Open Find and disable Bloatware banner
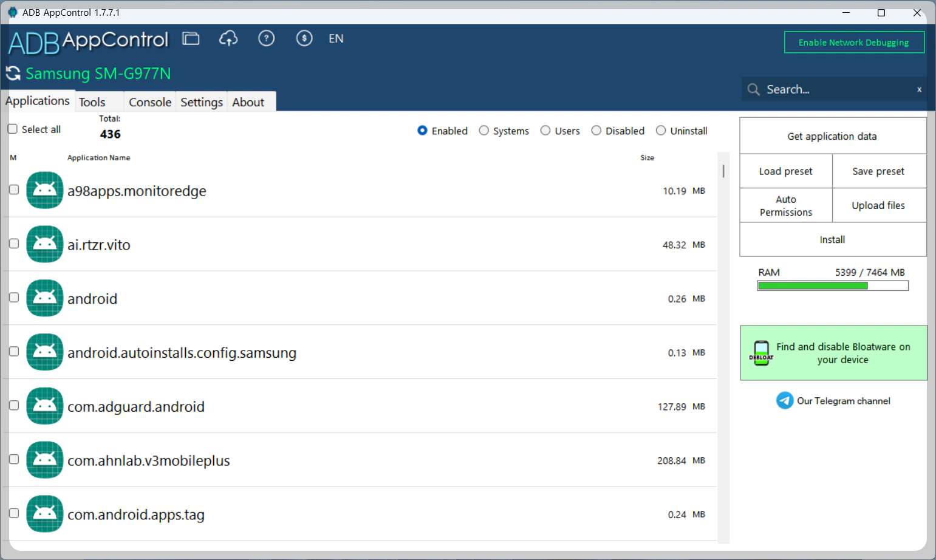This screenshot has height=560, width=936. tap(833, 353)
